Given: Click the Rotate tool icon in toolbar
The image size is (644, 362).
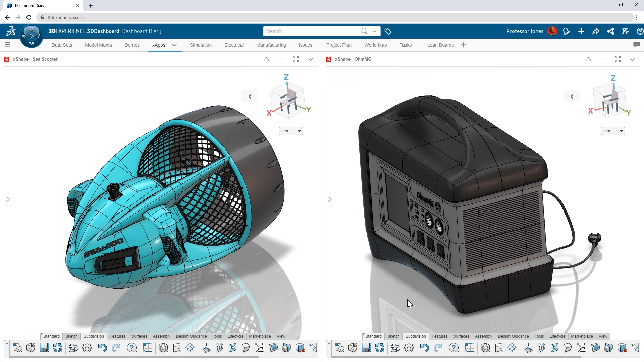Looking at the screenshot, I should point(58,348).
